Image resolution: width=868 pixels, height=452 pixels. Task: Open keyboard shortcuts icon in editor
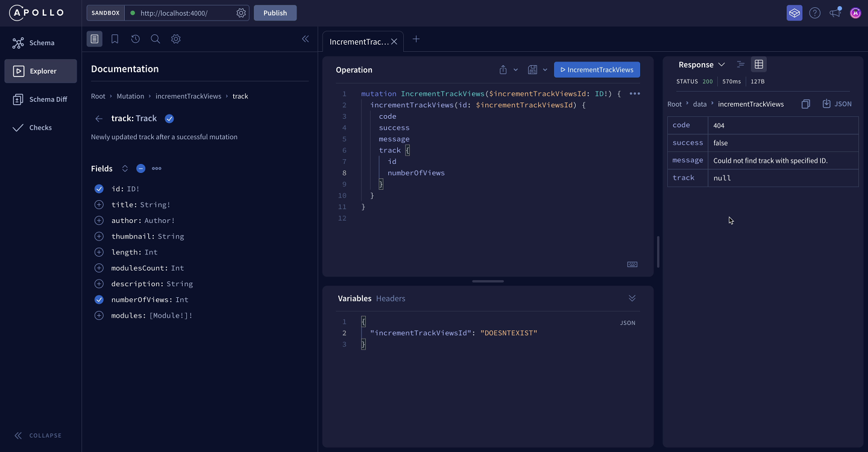pos(632,265)
